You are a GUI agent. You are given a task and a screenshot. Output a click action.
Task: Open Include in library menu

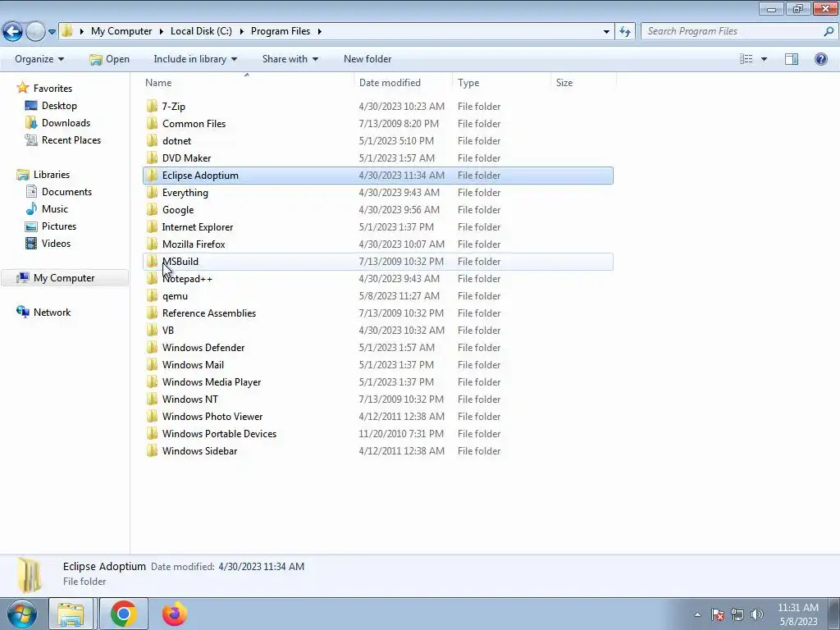coord(195,59)
